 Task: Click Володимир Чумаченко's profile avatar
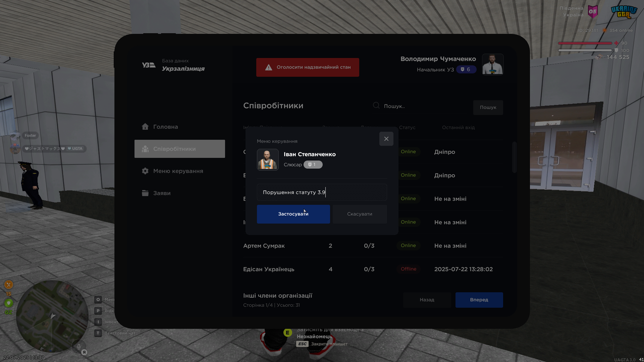(493, 64)
